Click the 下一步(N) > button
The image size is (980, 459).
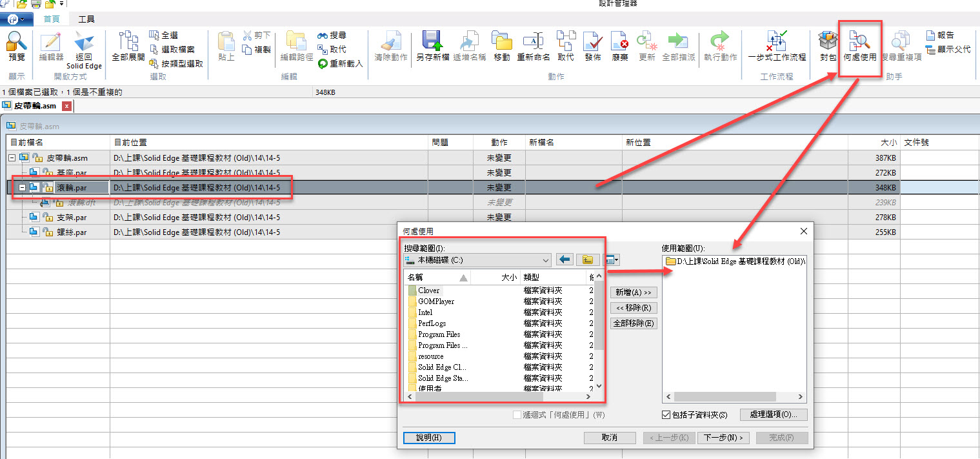pos(723,438)
